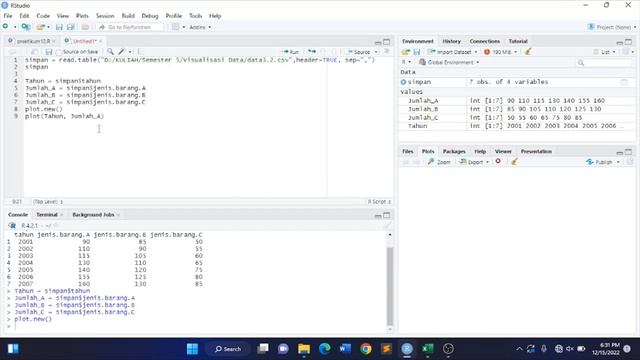Open File Explorer from taskbar
Image resolution: width=640 pixels, height=360 pixels.
(x=304, y=349)
